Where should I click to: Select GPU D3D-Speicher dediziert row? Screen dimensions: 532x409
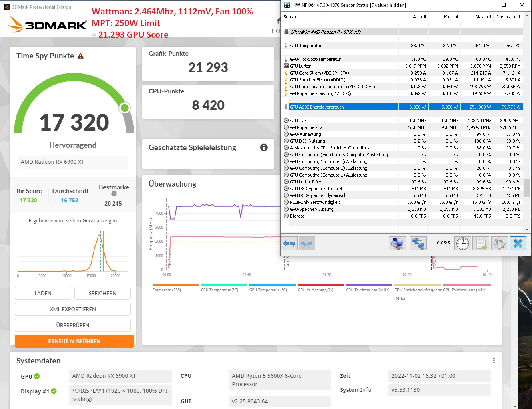click(402, 189)
